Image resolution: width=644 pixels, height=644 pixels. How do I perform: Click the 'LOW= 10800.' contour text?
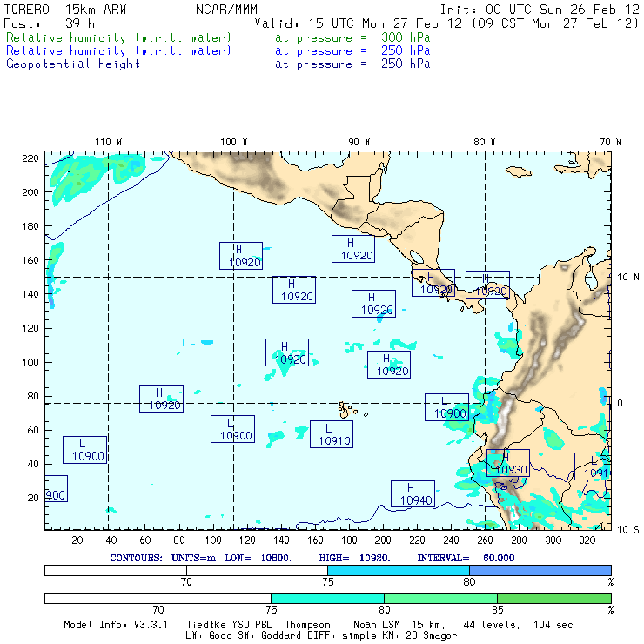(x=258, y=558)
